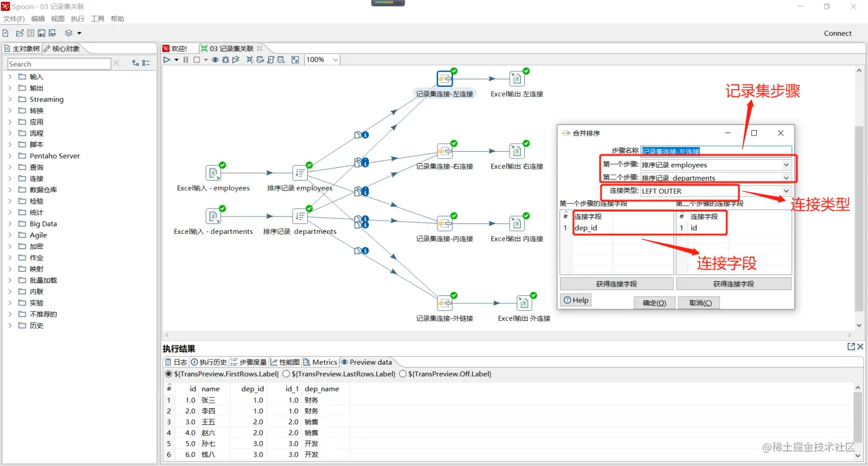This screenshot has width=868, height=466.
Task: Click the Connect link
Action: tap(838, 33)
